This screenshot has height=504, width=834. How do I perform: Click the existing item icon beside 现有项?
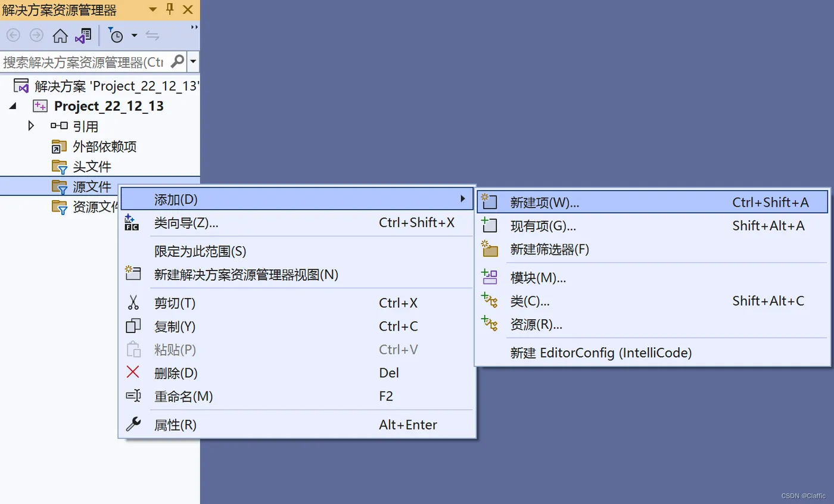(489, 225)
